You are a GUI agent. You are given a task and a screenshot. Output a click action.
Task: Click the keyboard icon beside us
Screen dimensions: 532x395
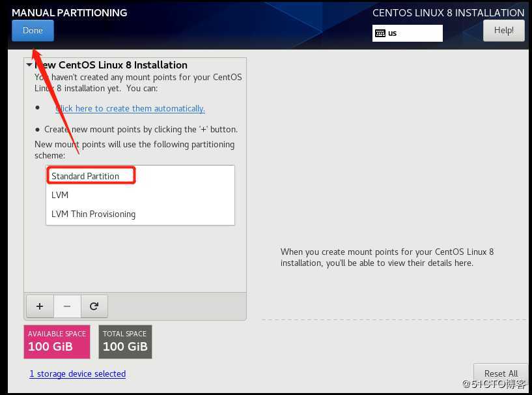point(380,33)
